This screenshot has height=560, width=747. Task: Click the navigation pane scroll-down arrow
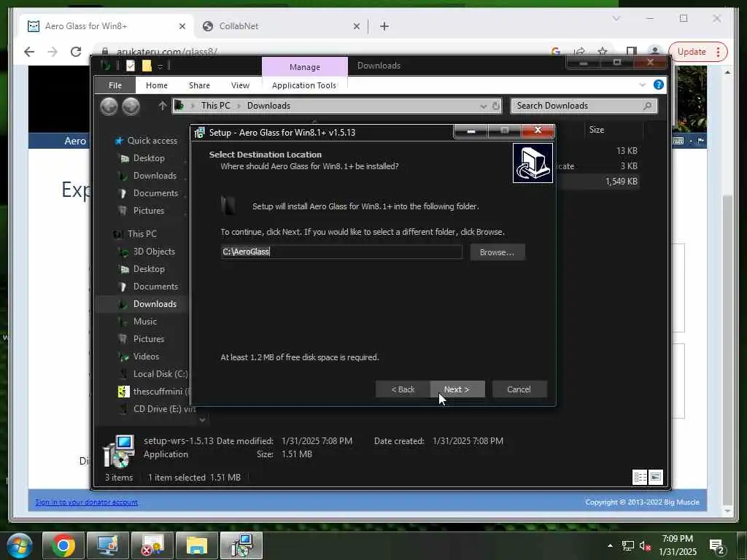coord(202,419)
